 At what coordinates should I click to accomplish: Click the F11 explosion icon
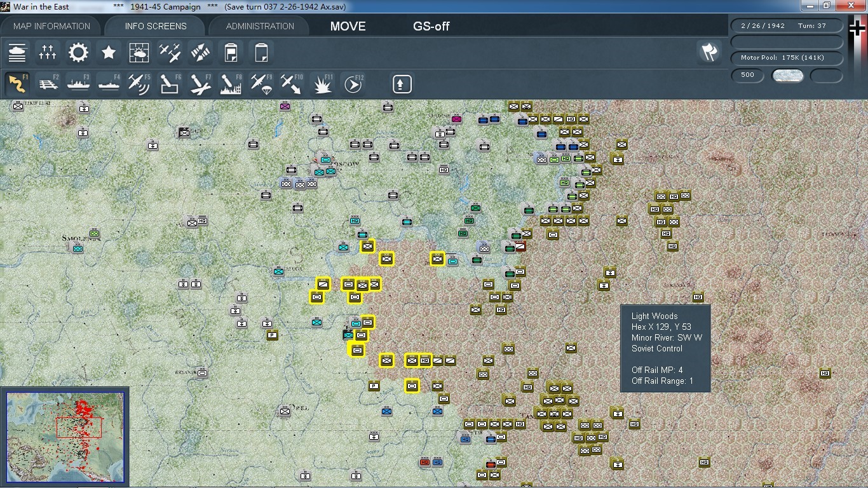[x=323, y=84]
